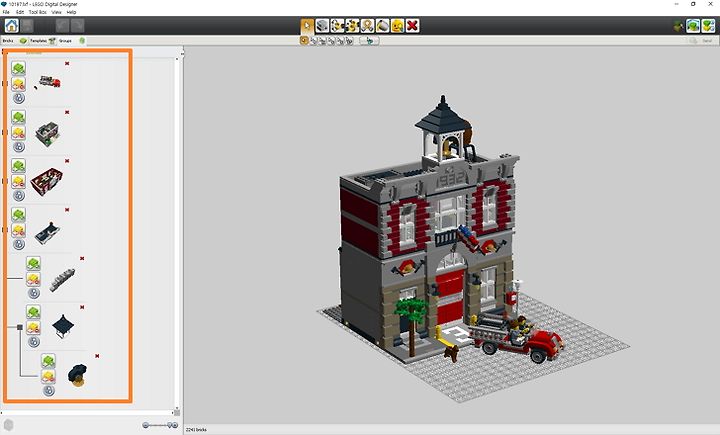Select the red X Delete tool
Screen dimensions: 720x435
[x=412, y=26]
